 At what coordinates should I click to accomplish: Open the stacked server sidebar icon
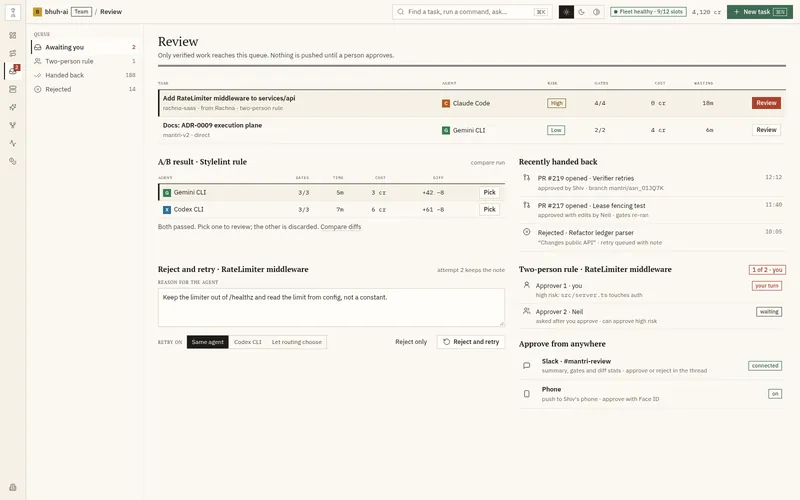(x=13, y=89)
